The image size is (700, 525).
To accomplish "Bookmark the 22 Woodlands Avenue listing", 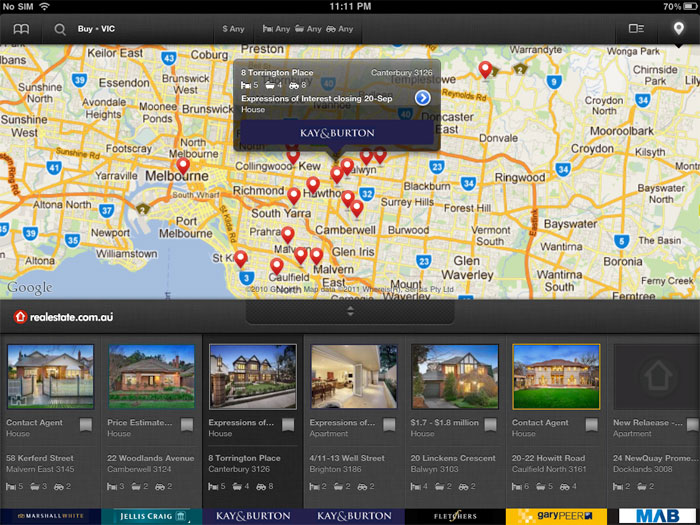I will (187, 425).
